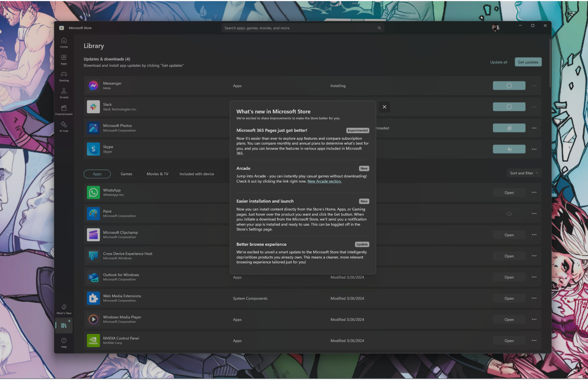Click the Slack app icon
The height and width of the screenshot is (380, 588).
[x=93, y=107]
